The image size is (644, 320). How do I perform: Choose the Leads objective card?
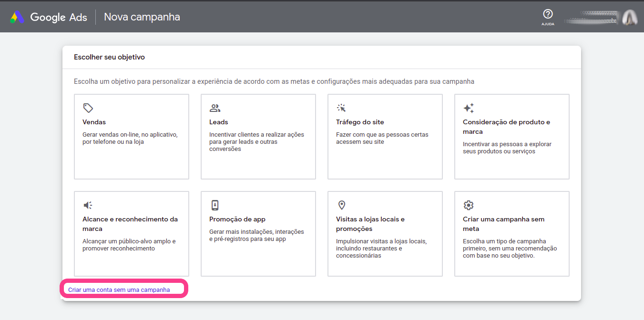pyautogui.click(x=258, y=137)
